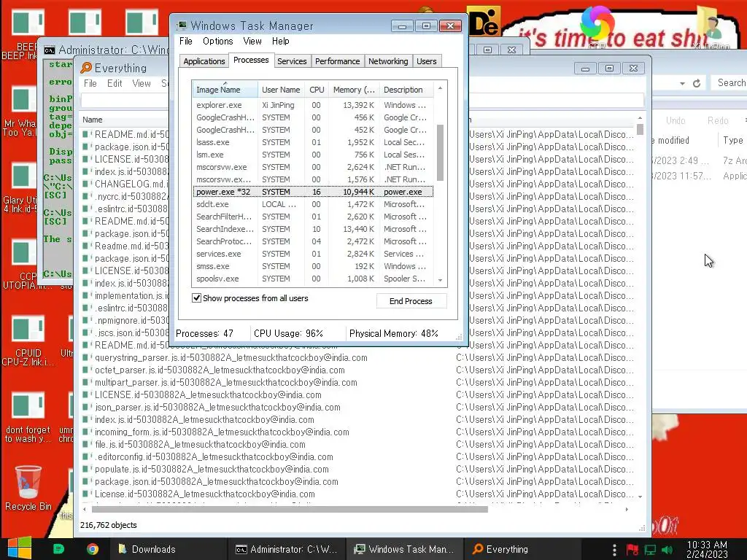Open the Everything window's View menu
The height and width of the screenshot is (560, 747).
[x=142, y=83]
